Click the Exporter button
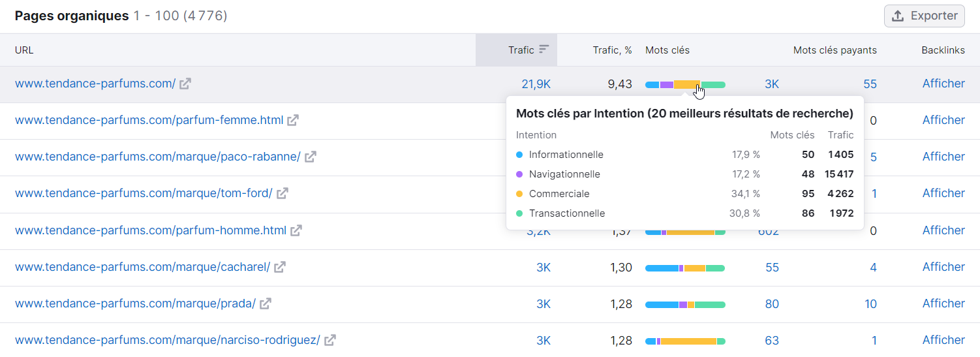The image size is (980, 357). tap(925, 16)
